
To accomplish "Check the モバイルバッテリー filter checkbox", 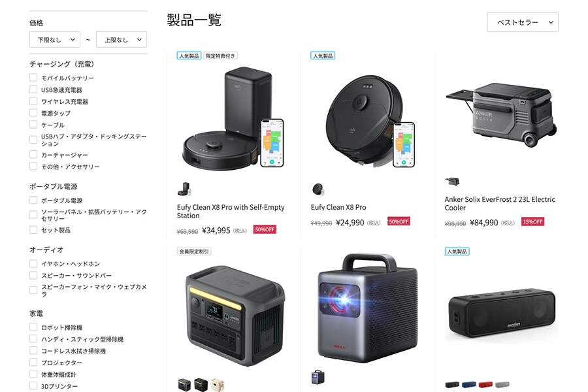I will click(33, 78).
